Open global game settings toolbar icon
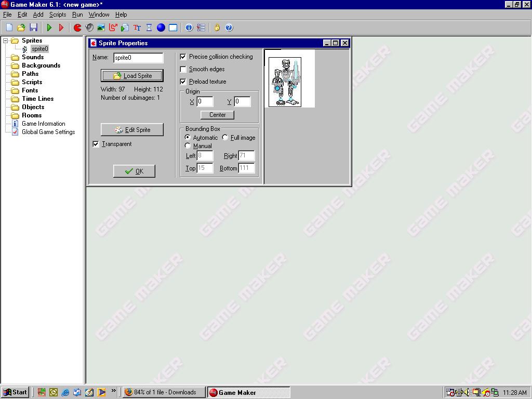This screenshot has height=399, width=532. 201,28
